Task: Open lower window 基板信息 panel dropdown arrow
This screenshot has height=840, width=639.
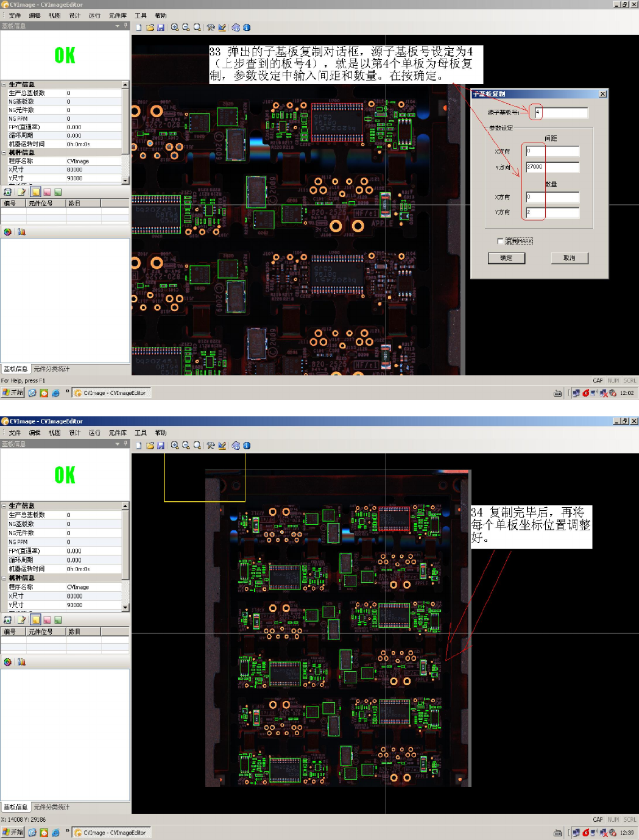Action: pyautogui.click(x=118, y=444)
